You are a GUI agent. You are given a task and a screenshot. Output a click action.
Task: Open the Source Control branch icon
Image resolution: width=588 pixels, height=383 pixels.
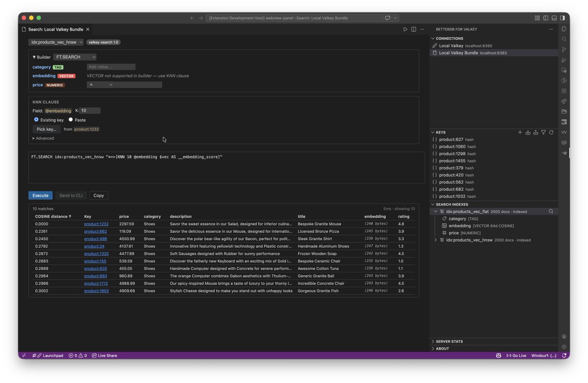(x=563, y=50)
